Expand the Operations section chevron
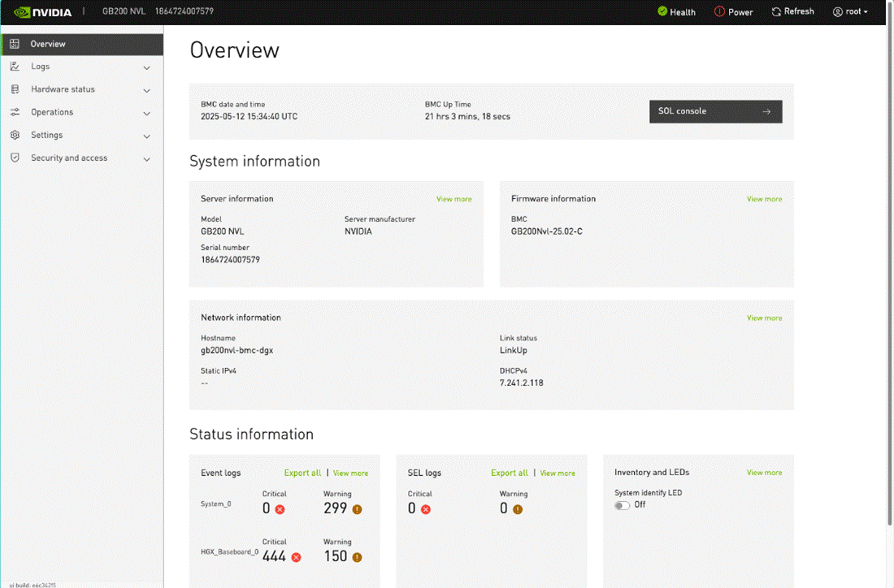 pos(147,113)
